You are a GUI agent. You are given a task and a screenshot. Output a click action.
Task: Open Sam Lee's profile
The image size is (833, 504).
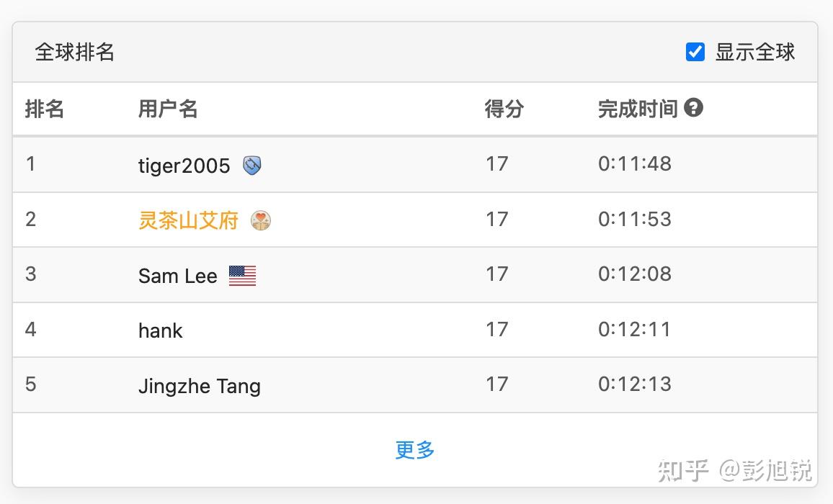click(177, 276)
